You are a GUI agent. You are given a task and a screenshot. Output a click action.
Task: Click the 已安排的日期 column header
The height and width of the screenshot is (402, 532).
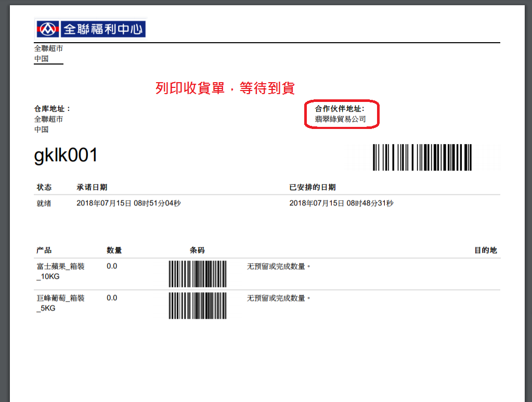pos(313,187)
